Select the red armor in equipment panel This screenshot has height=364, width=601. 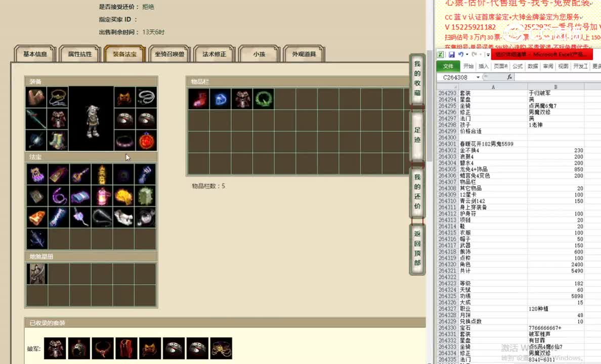[x=58, y=118]
